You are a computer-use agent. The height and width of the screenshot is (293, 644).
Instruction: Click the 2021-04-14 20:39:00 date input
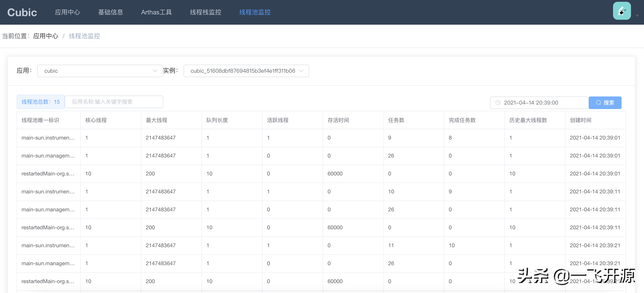click(x=539, y=103)
